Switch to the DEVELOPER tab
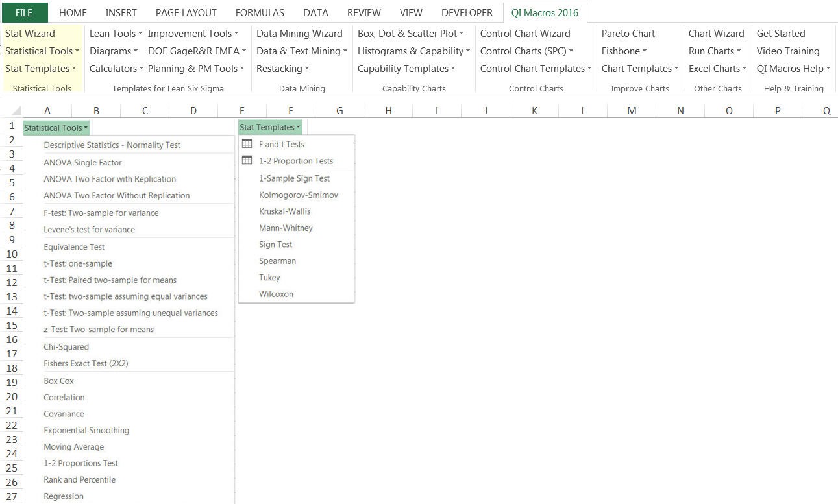838x504 pixels. [x=467, y=12]
